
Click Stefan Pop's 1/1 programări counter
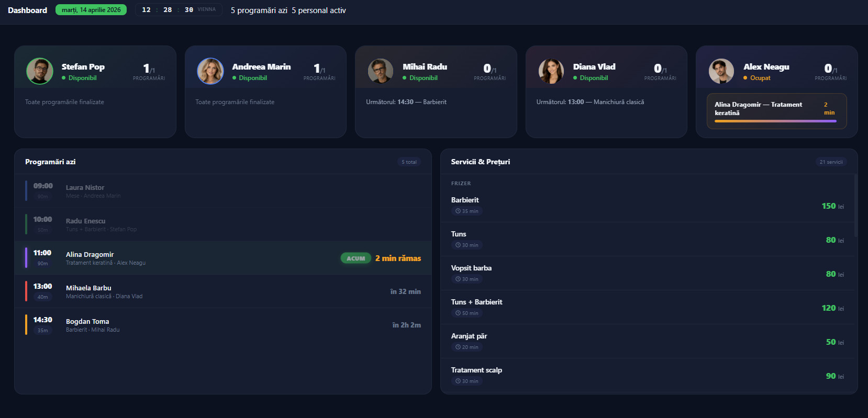click(149, 72)
